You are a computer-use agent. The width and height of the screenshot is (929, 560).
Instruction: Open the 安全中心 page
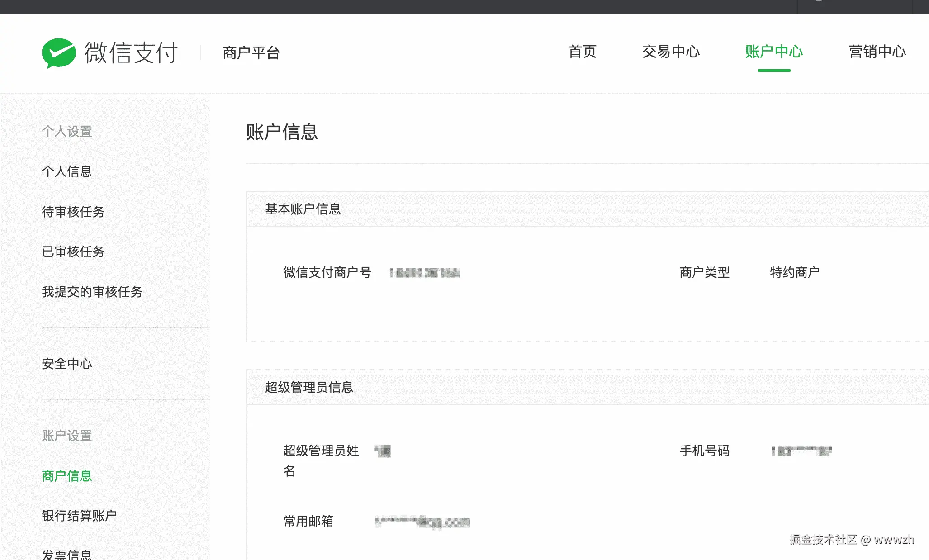click(x=67, y=364)
